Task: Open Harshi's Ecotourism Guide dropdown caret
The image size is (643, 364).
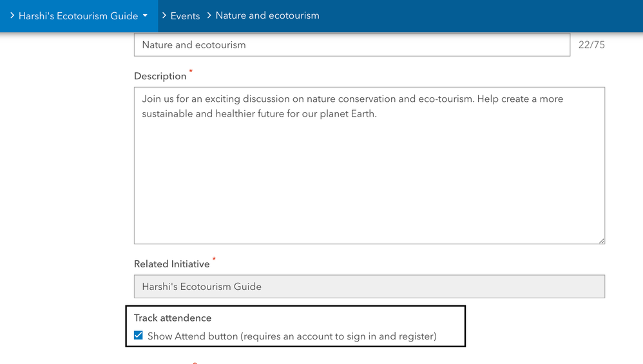Action: [146, 15]
